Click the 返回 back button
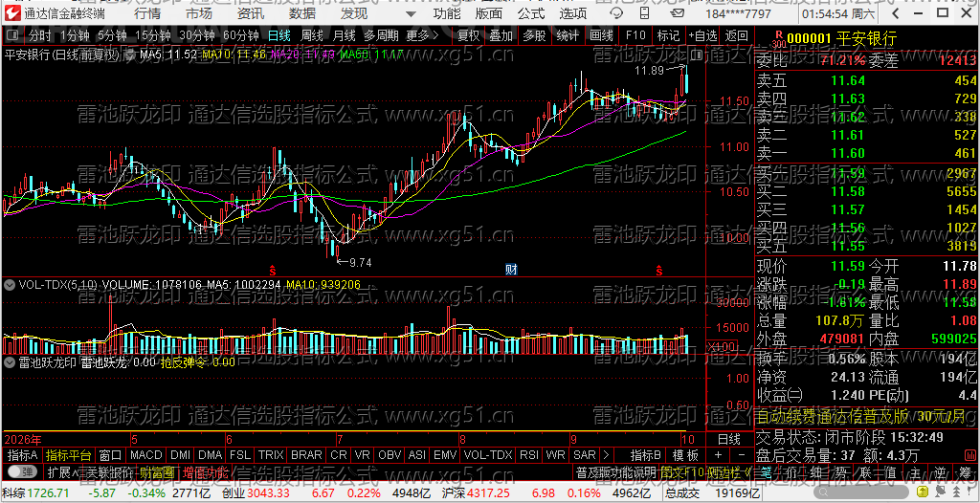 coord(737,35)
